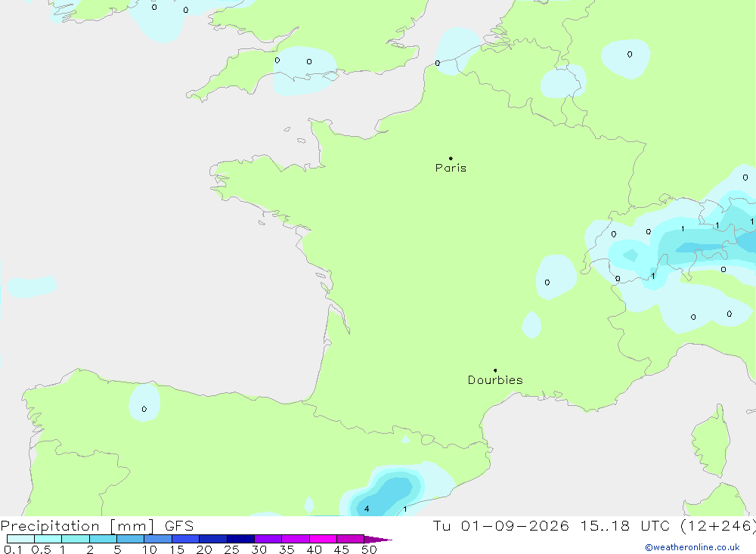
Task: Click the blue 10 mm legend swatch
Action: (158, 539)
